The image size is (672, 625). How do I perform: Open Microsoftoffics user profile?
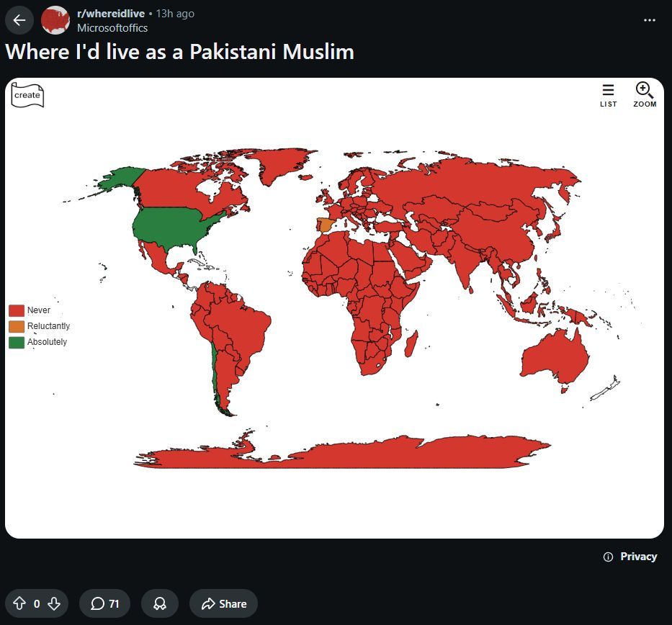click(112, 28)
